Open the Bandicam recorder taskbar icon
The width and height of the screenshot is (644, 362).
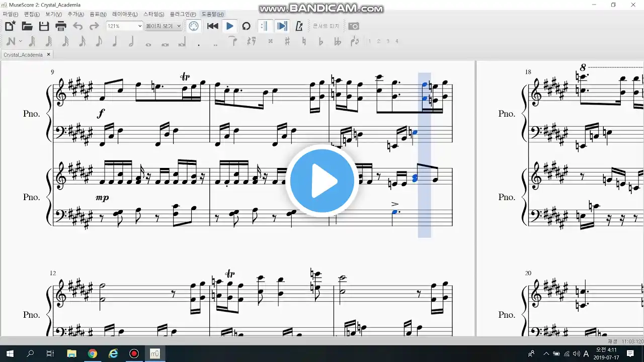pyautogui.click(x=134, y=353)
